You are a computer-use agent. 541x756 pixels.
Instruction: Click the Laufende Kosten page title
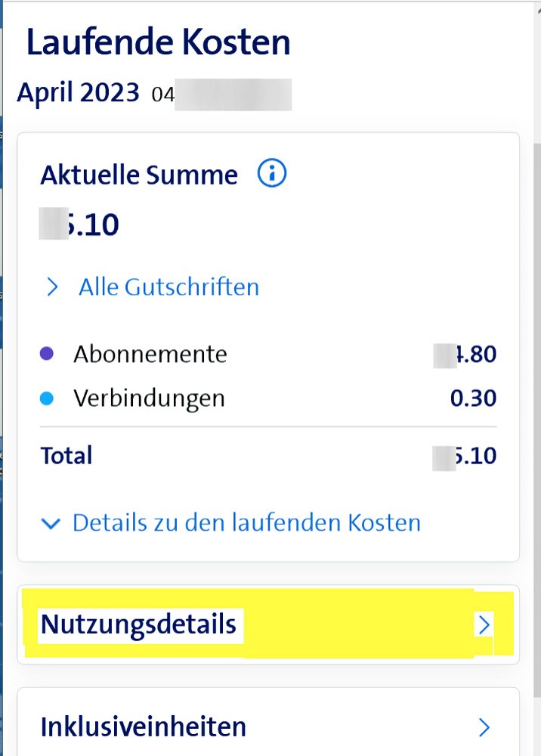pyautogui.click(x=159, y=42)
